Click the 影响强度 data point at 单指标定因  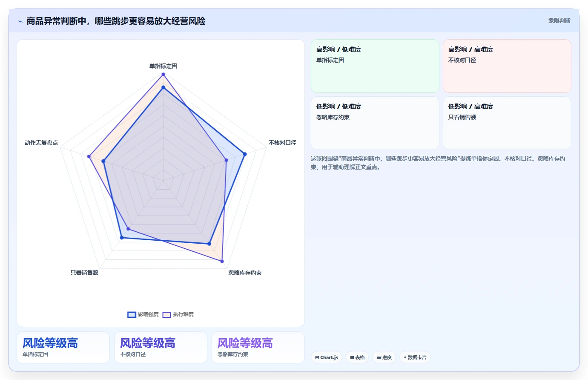pos(163,87)
